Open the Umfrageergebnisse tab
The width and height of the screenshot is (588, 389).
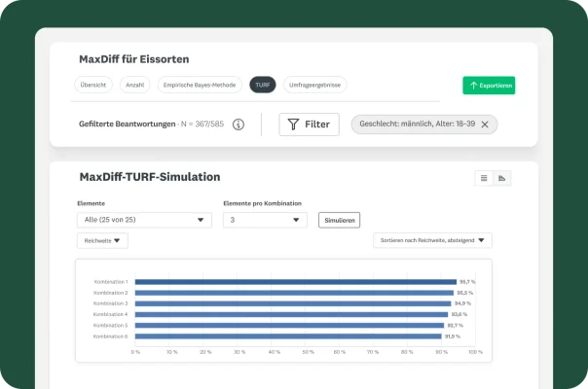coord(314,86)
